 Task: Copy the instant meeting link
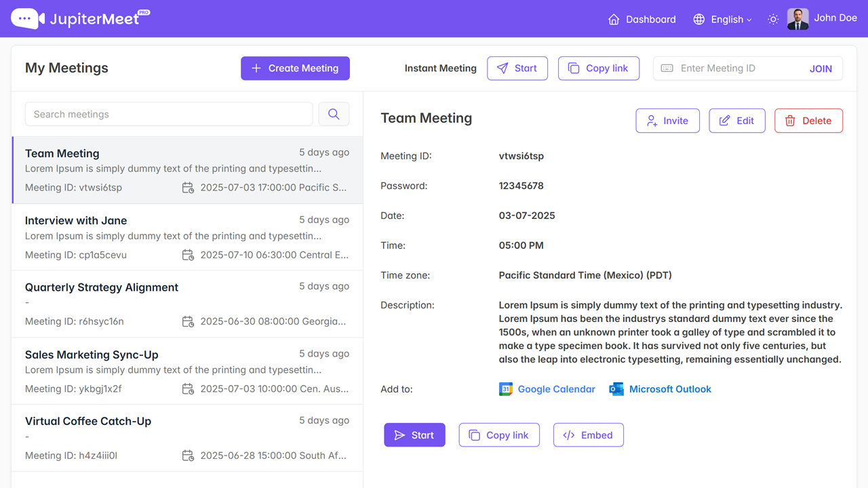pos(598,68)
